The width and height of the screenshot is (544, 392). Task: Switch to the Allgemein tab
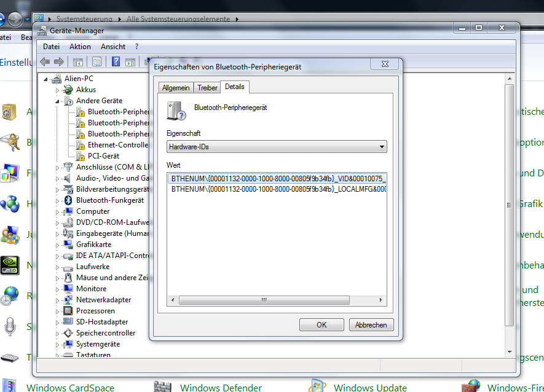tap(176, 88)
